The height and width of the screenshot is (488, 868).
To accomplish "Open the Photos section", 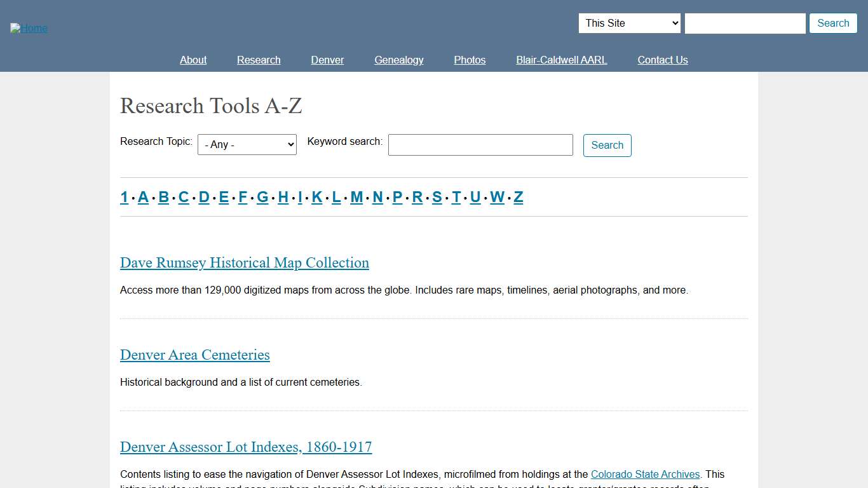I will [x=470, y=60].
